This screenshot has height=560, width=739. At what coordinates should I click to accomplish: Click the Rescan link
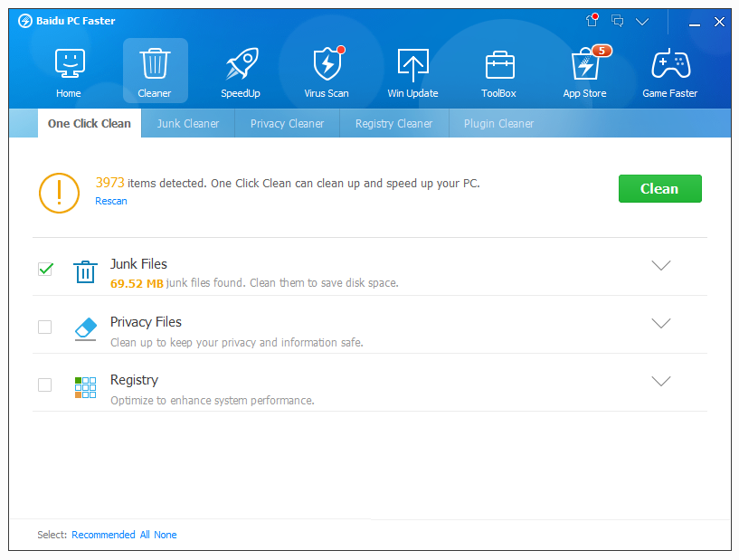point(111,201)
